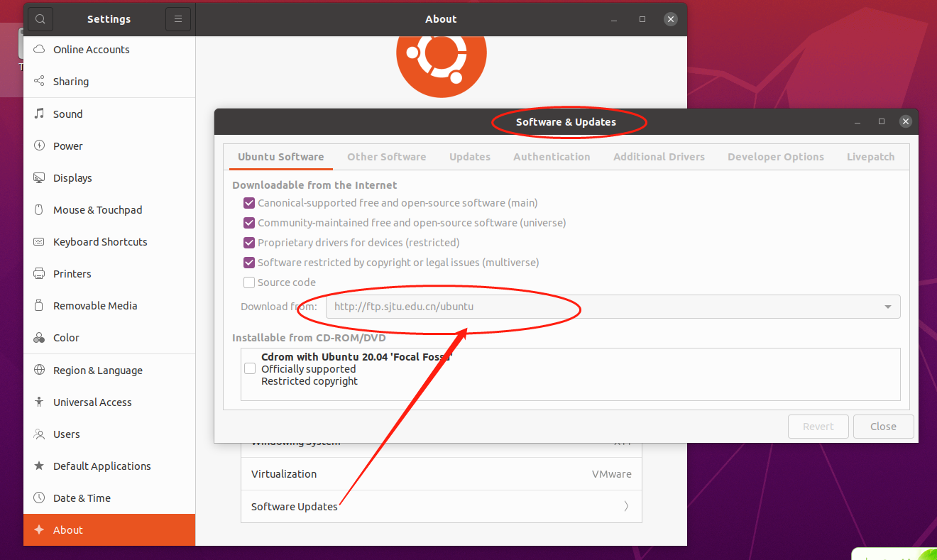Enable the Source code checkbox
The image size is (937, 560).
pyautogui.click(x=249, y=282)
